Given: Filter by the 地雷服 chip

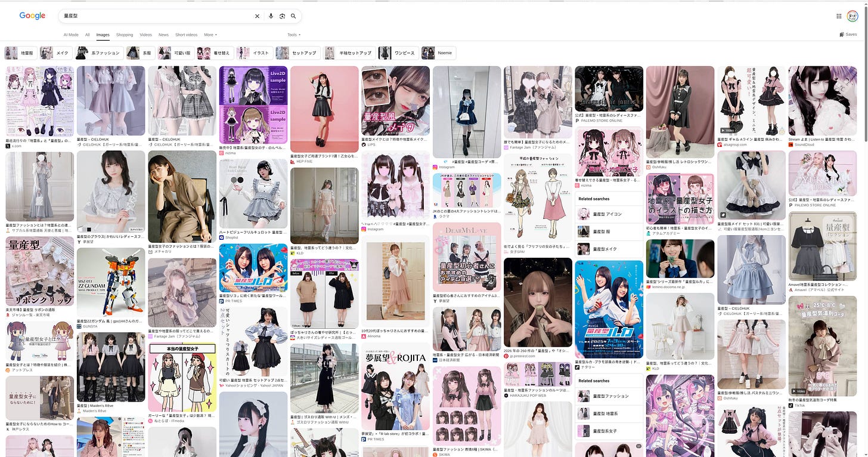Looking at the screenshot, I should (20, 53).
